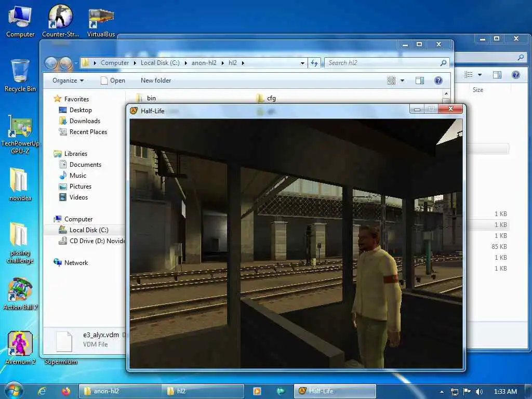Click Computer in address breadcrumb
This screenshot has height=399, width=532.
pyautogui.click(x=115, y=63)
